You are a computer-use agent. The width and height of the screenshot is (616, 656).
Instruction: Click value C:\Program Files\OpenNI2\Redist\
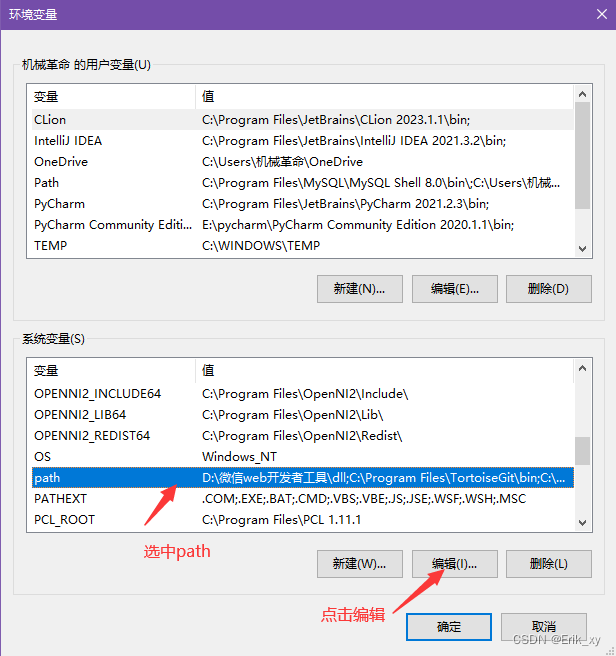(302, 436)
